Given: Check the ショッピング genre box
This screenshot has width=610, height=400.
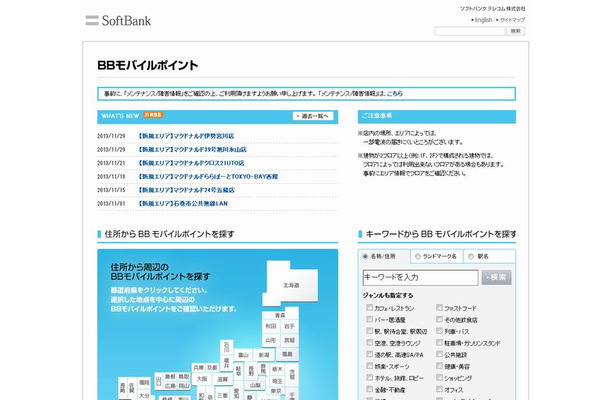Looking at the screenshot, I should pyautogui.click(x=439, y=377).
